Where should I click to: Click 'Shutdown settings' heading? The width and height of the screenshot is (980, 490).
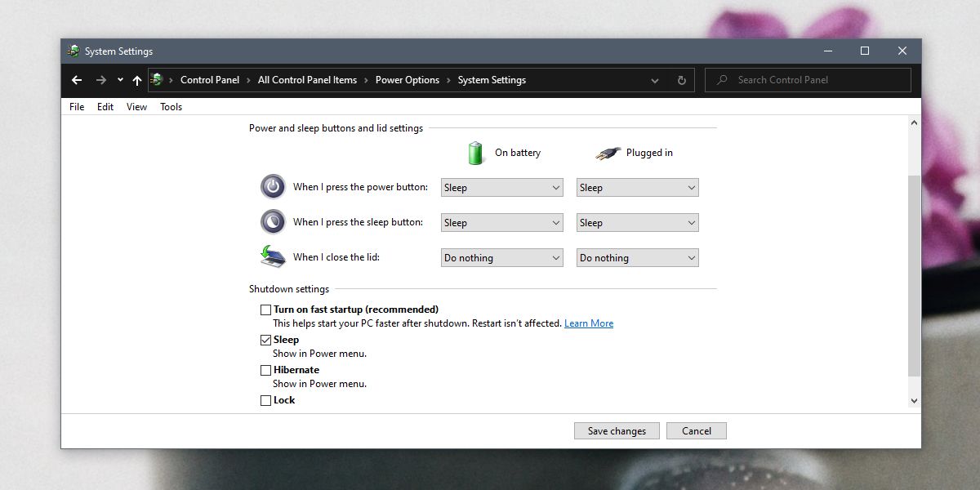[289, 289]
